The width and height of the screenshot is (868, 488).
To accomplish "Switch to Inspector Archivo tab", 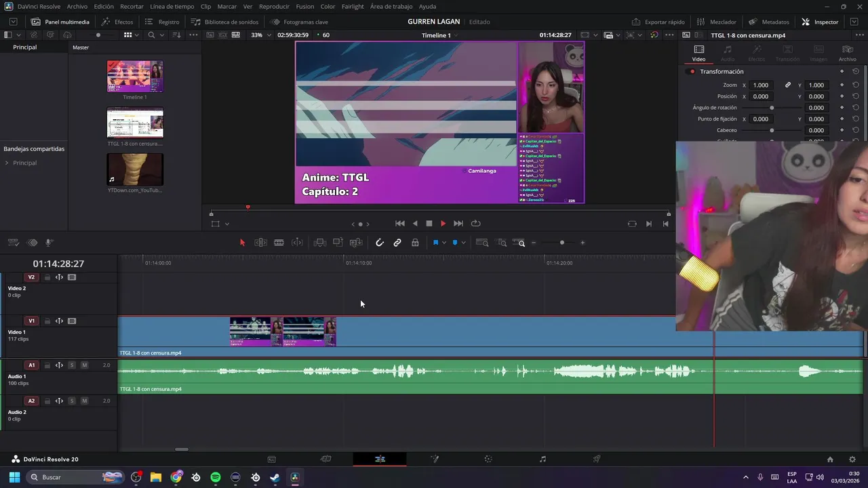I will click(847, 54).
